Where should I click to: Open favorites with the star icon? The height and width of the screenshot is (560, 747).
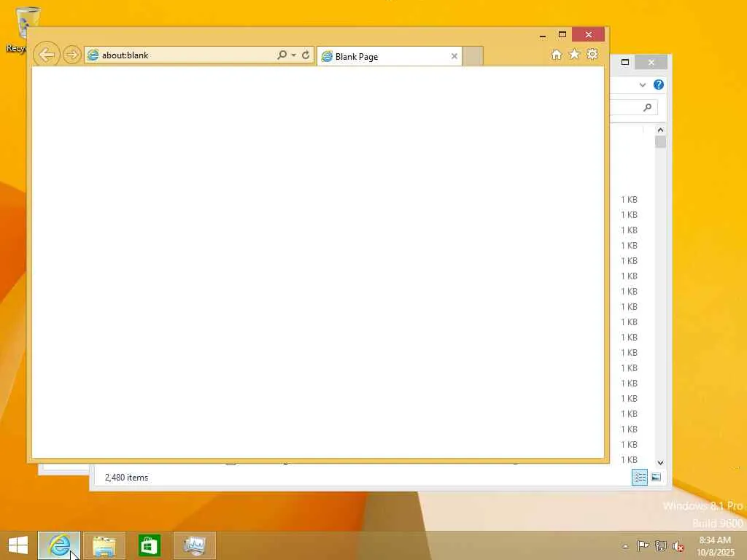click(575, 54)
